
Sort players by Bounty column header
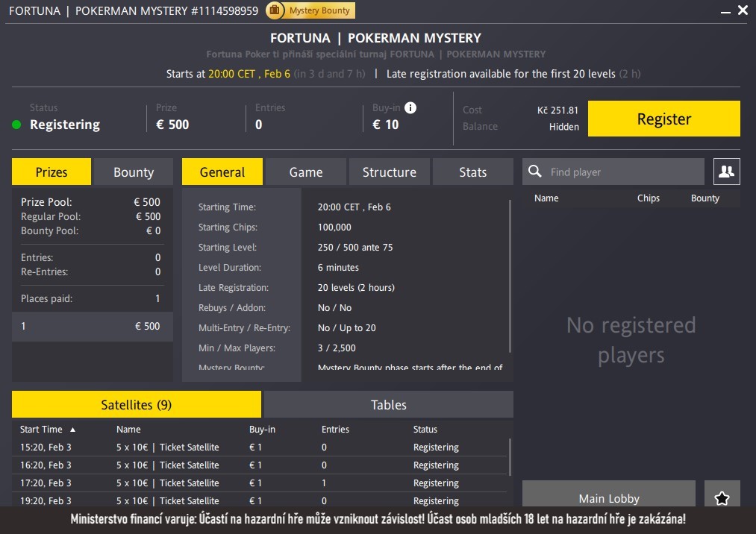coord(705,198)
